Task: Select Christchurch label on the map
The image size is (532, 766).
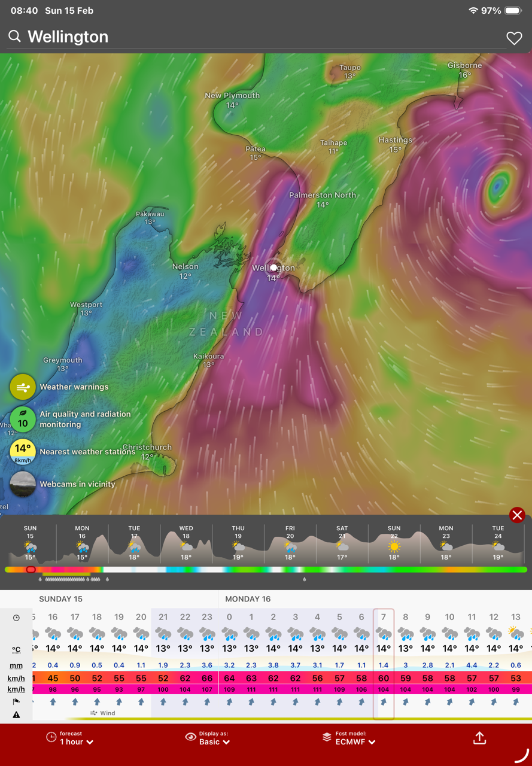Action: 147,448
